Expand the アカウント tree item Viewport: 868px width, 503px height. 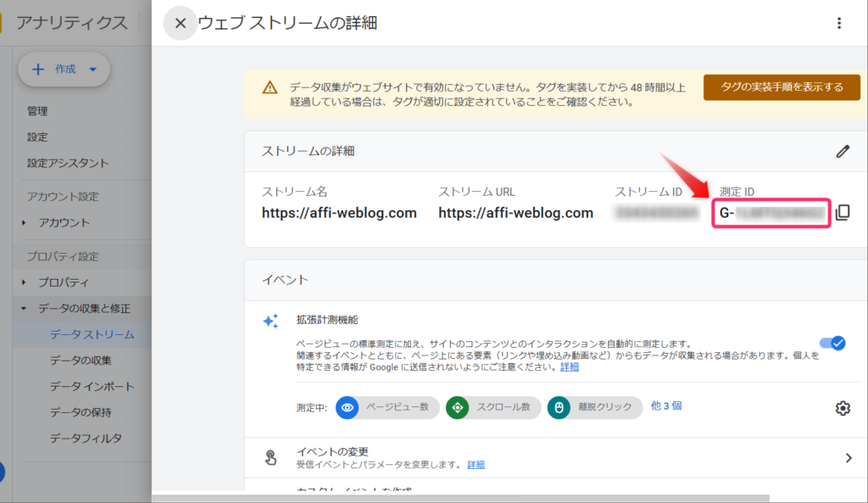pyautogui.click(x=24, y=223)
